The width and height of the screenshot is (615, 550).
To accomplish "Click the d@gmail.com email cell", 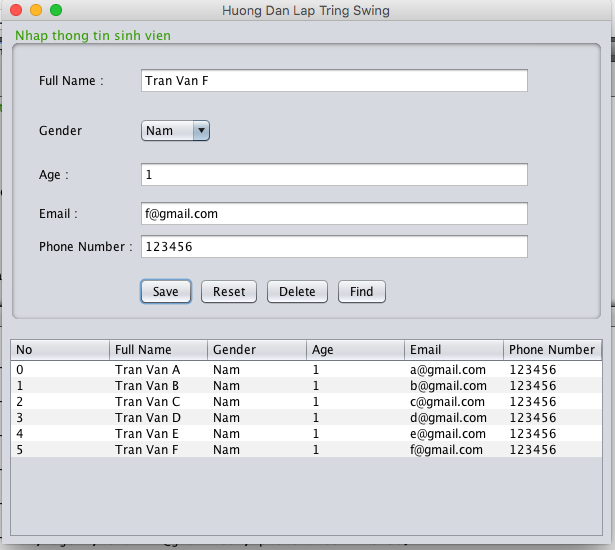I will tap(447, 418).
